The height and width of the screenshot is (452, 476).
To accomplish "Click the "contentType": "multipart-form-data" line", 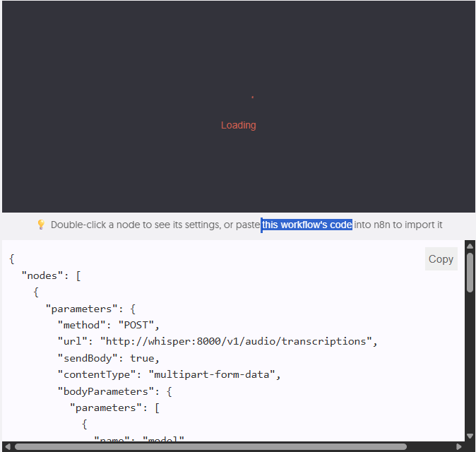I will point(169,374).
